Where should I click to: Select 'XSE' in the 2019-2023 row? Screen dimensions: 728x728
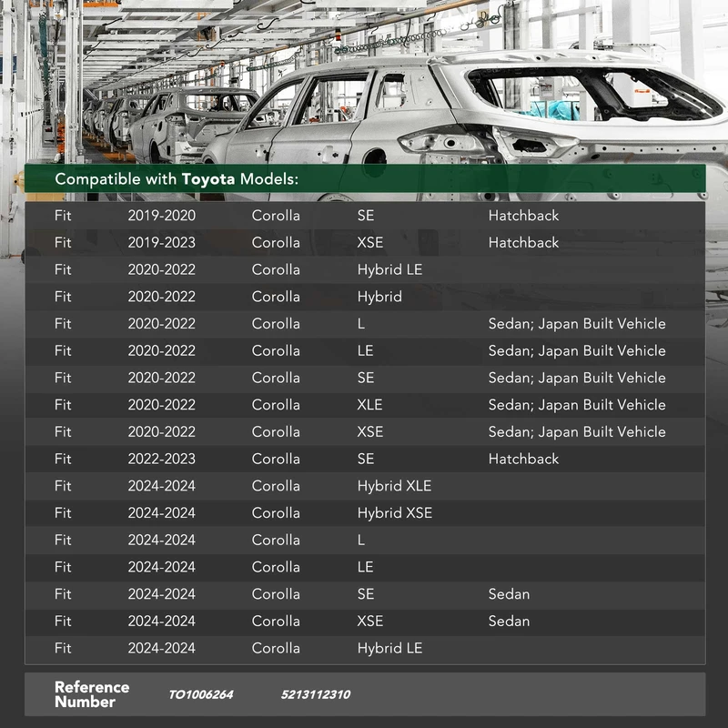[370, 242]
